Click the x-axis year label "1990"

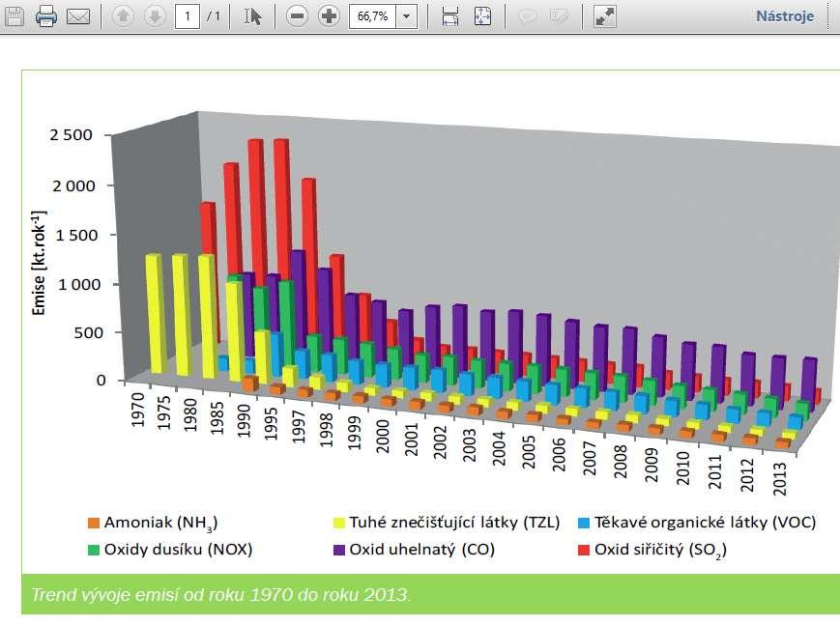pos(244,420)
